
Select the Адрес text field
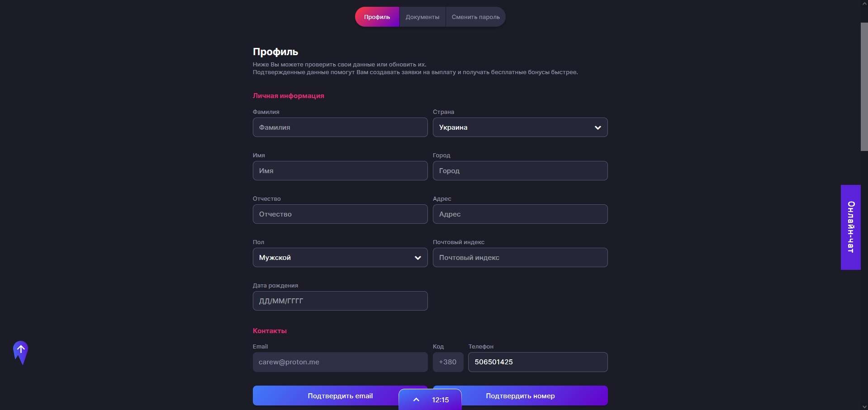pyautogui.click(x=520, y=214)
